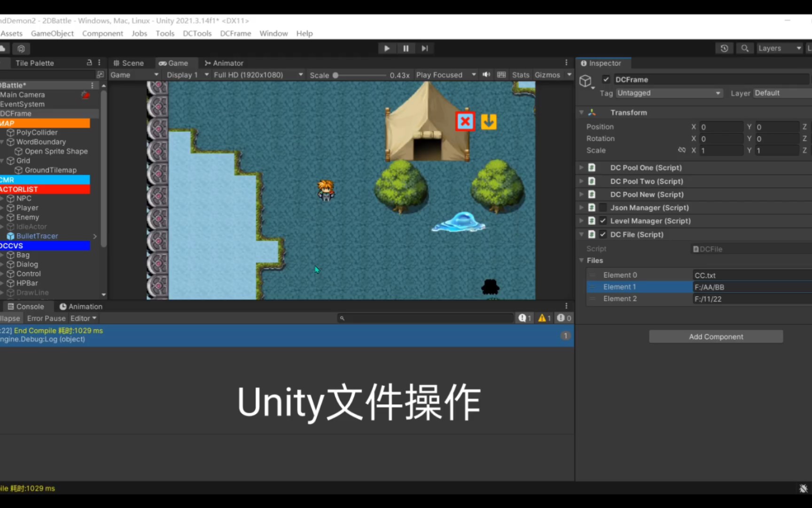Click the Transform component icon in the Inspector

click(x=592, y=112)
